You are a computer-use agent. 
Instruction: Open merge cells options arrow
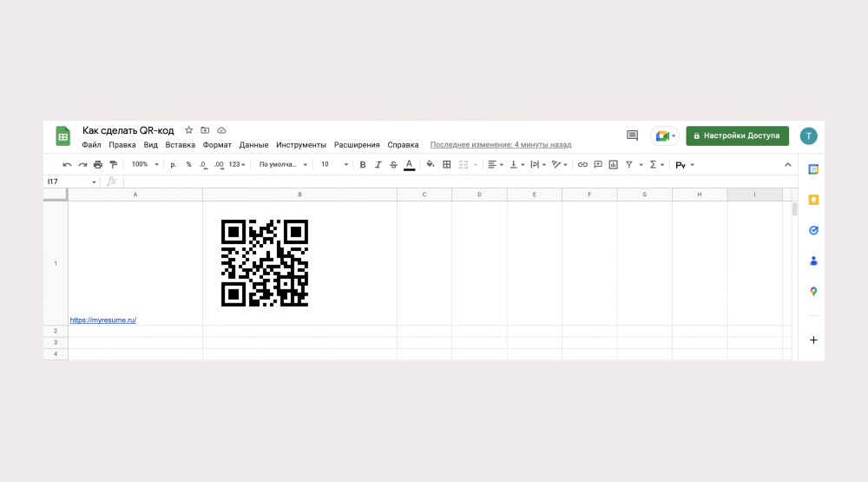pos(475,164)
